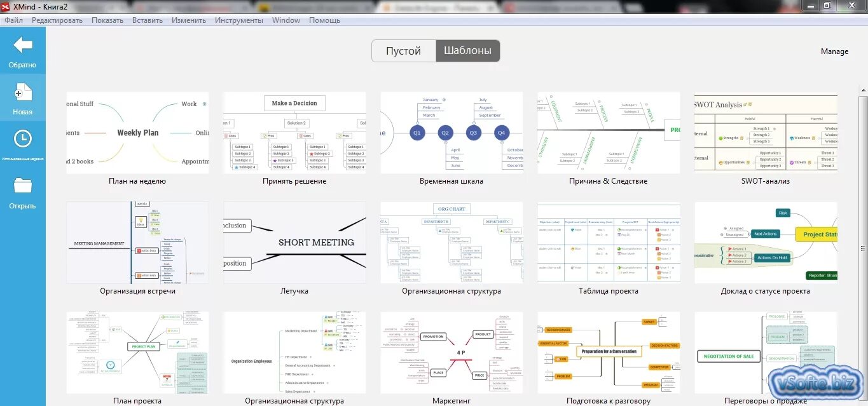
Task: Choose the Make a Decision template thumbnail
Action: [294, 133]
